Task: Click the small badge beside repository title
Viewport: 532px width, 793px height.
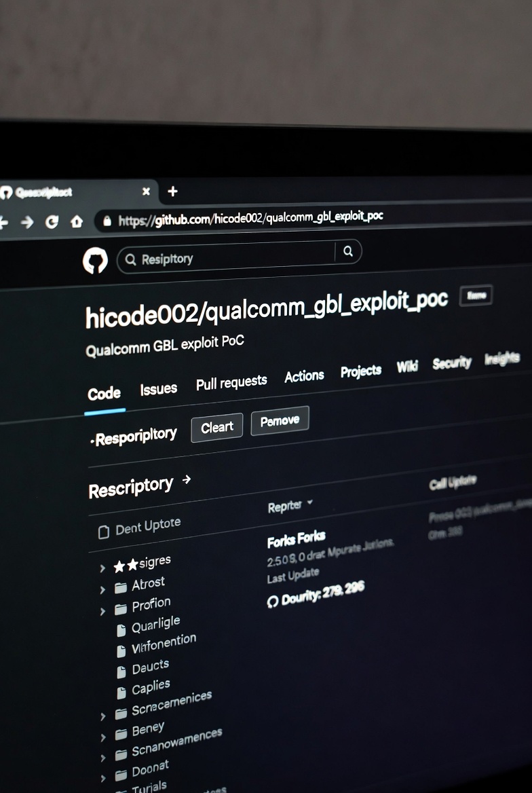Action: (476, 295)
